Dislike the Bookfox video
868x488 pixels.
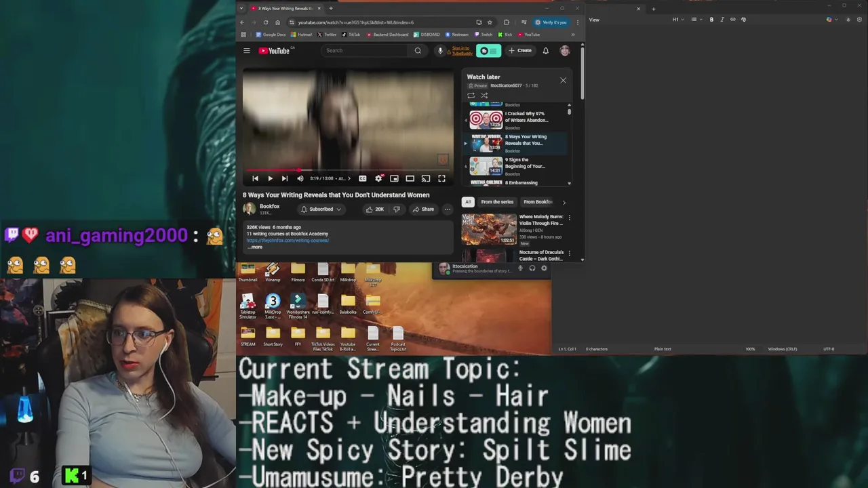397,209
